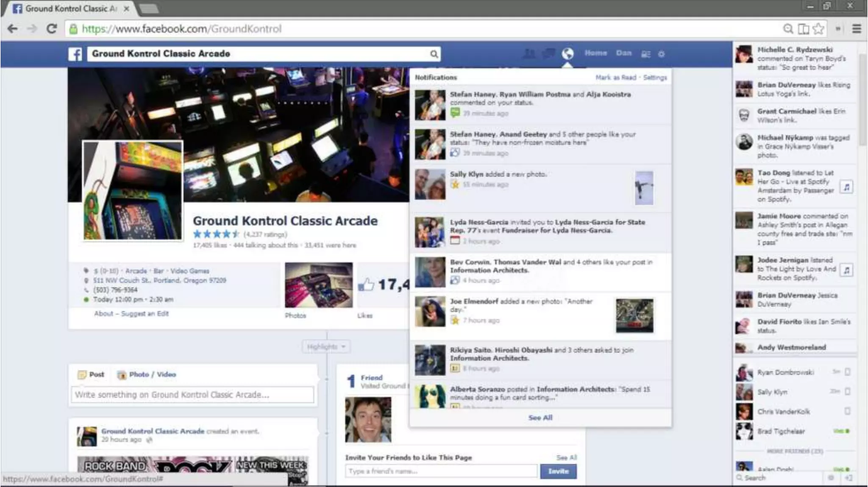The image size is (868, 487).
Task: Select the Photo / Video tab
Action: (x=147, y=375)
